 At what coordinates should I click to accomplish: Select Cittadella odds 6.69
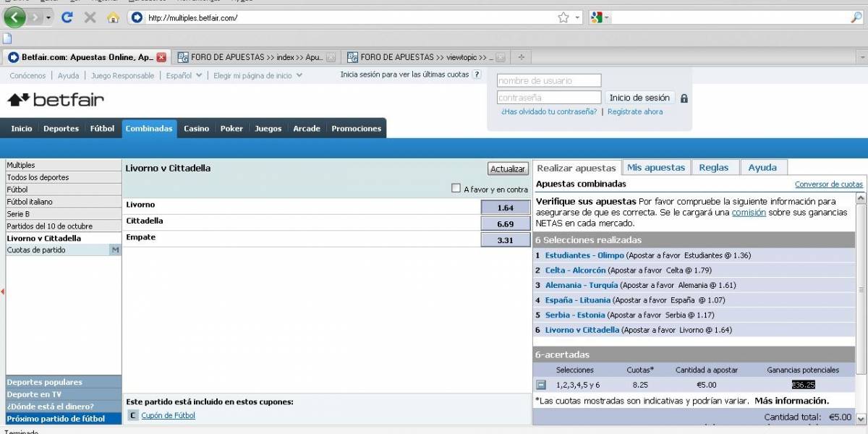pyautogui.click(x=505, y=224)
